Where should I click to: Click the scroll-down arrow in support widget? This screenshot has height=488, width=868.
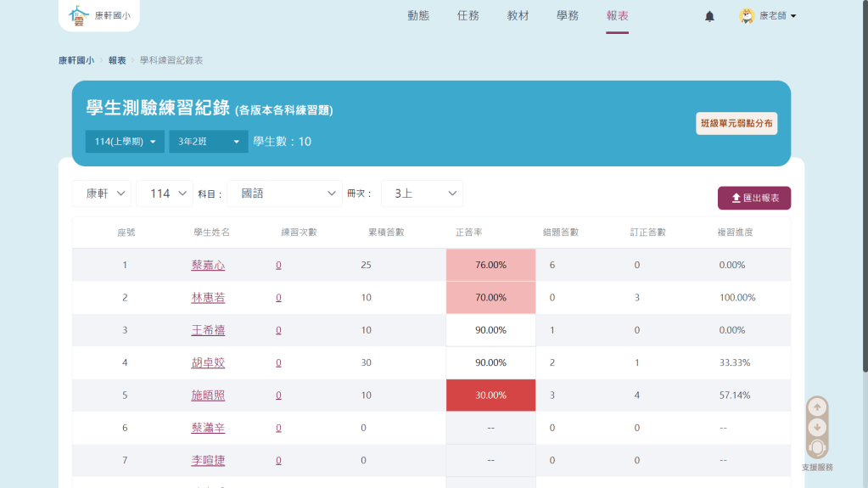click(x=817, y=428)
